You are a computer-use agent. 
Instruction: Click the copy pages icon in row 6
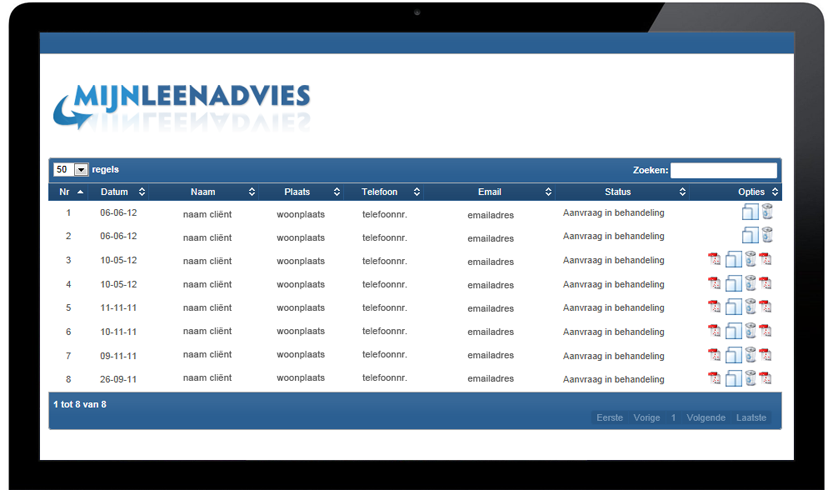(733, 331)
